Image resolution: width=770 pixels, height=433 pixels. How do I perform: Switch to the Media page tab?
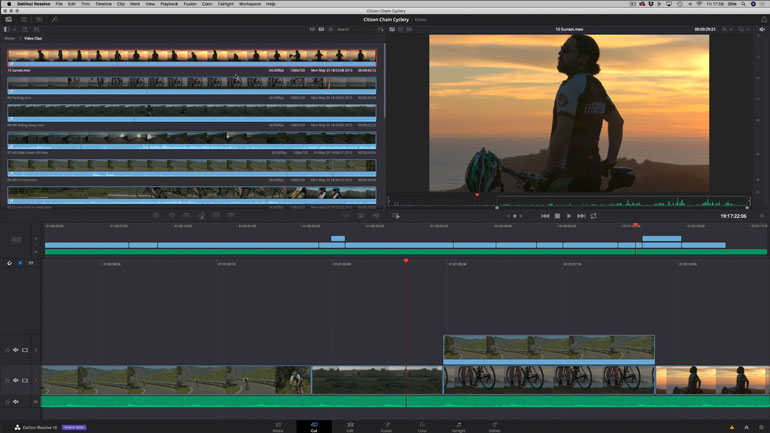pos(278,427)
